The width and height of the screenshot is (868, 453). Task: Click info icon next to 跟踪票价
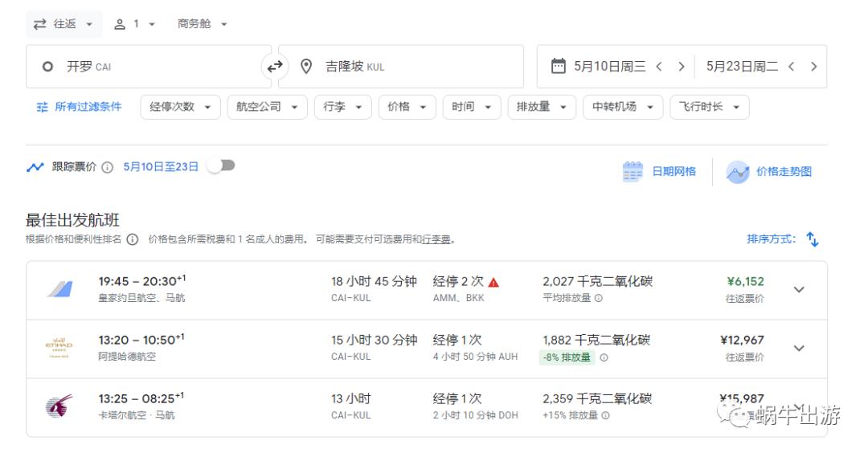pos(108,167)
